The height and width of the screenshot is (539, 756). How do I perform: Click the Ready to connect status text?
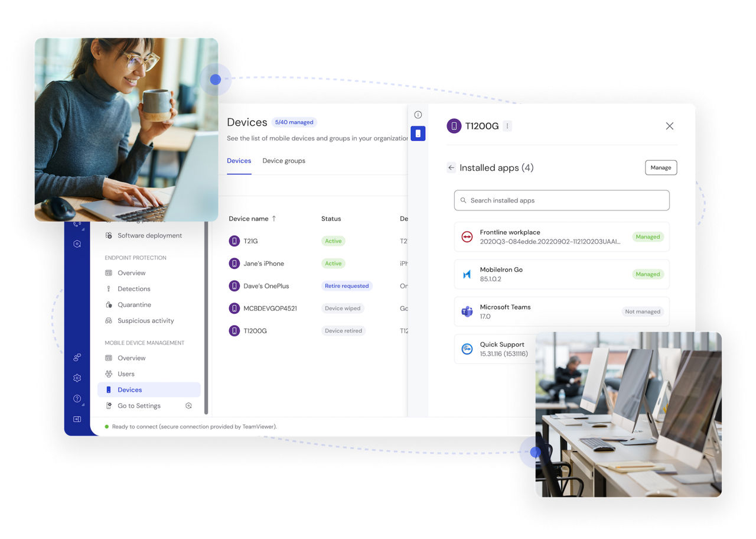click(194, 427)
